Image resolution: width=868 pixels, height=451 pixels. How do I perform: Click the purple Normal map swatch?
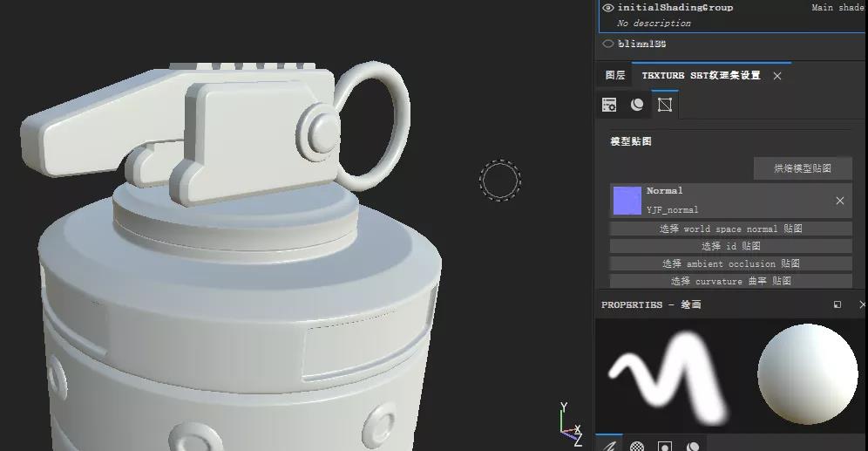click(627, 201)
